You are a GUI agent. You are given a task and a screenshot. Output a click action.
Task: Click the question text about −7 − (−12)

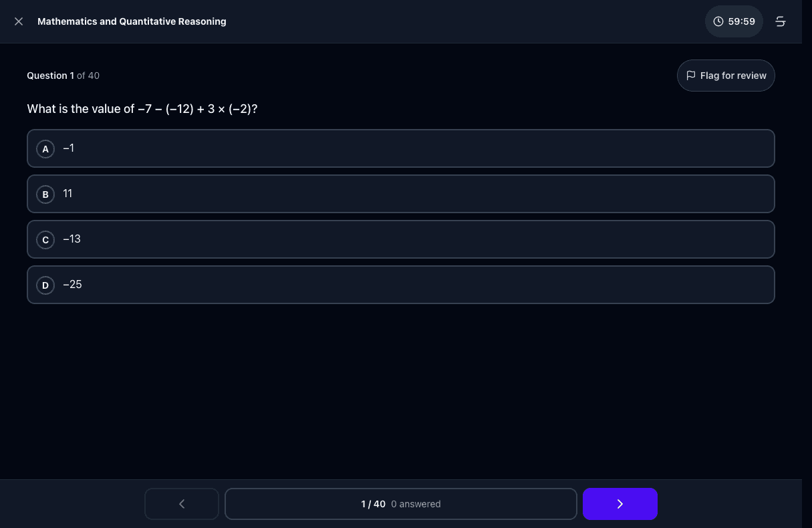click(x=142, y=109)
